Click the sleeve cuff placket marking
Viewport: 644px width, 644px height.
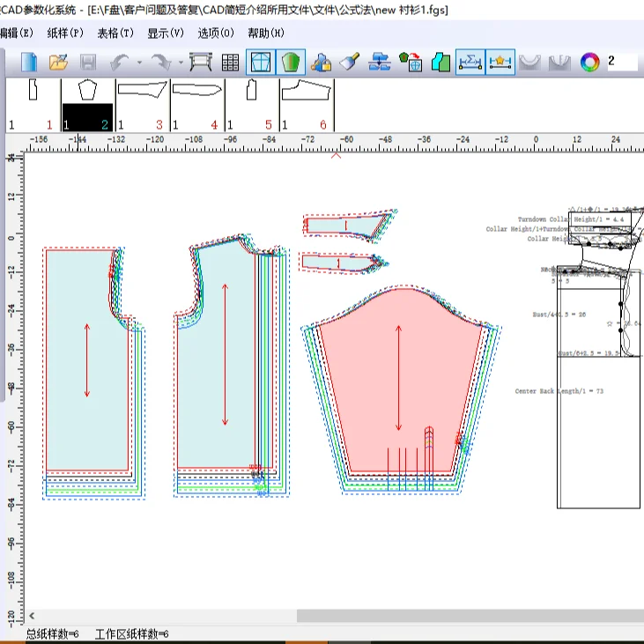pyautogui.click(x=429, y=458)
